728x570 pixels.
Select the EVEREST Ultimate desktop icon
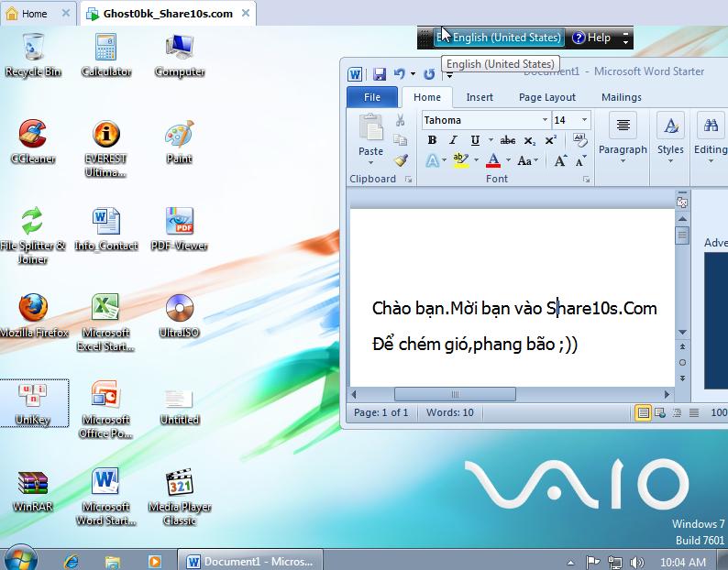105,148
